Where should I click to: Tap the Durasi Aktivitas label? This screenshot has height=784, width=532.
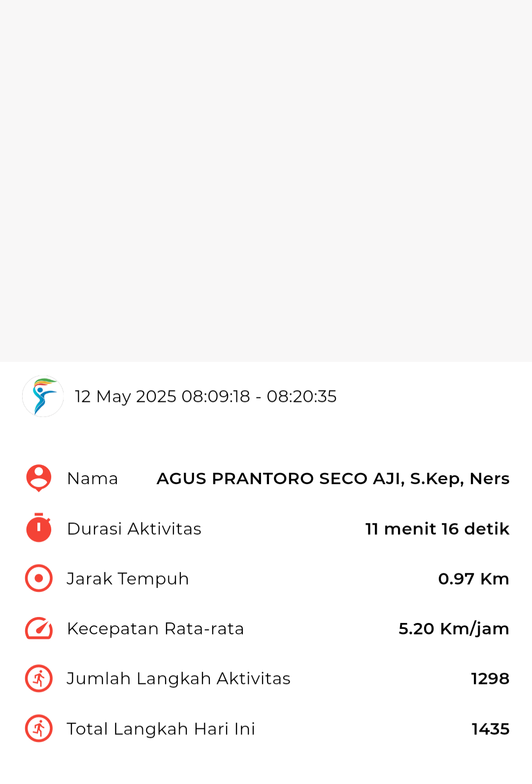(x=134, y=529)
